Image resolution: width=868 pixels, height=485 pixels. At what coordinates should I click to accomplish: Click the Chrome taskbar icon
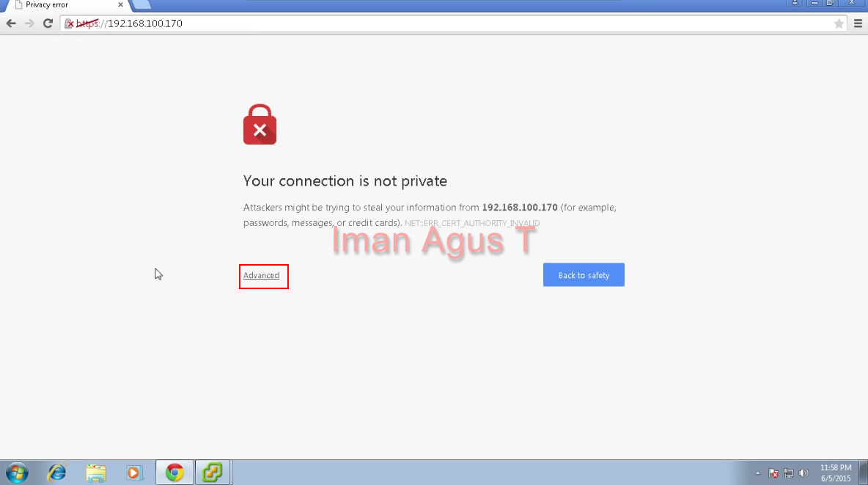(174, 473)
